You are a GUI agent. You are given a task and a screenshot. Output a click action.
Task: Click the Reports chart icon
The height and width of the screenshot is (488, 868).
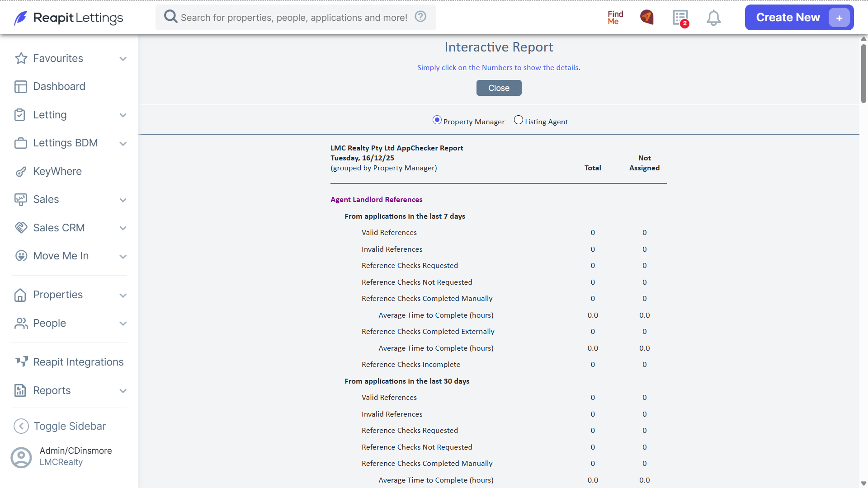click(20, 390)
